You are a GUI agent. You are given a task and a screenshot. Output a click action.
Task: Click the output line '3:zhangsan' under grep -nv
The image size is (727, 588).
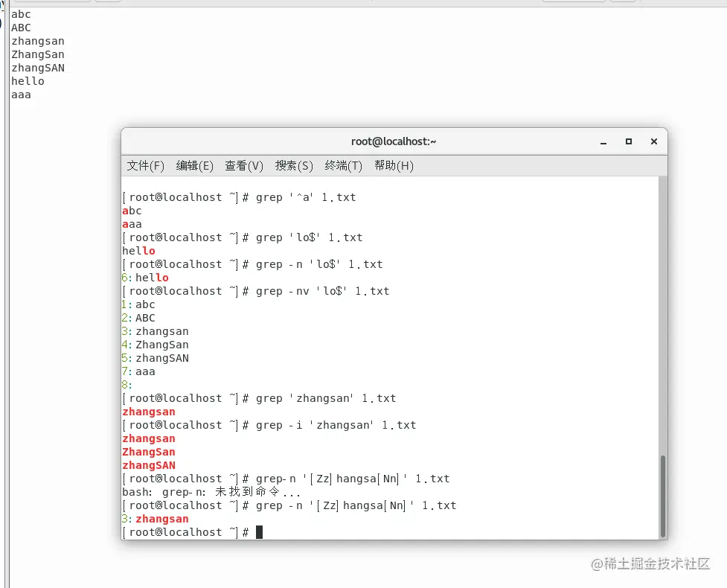(x=156, y=331)
